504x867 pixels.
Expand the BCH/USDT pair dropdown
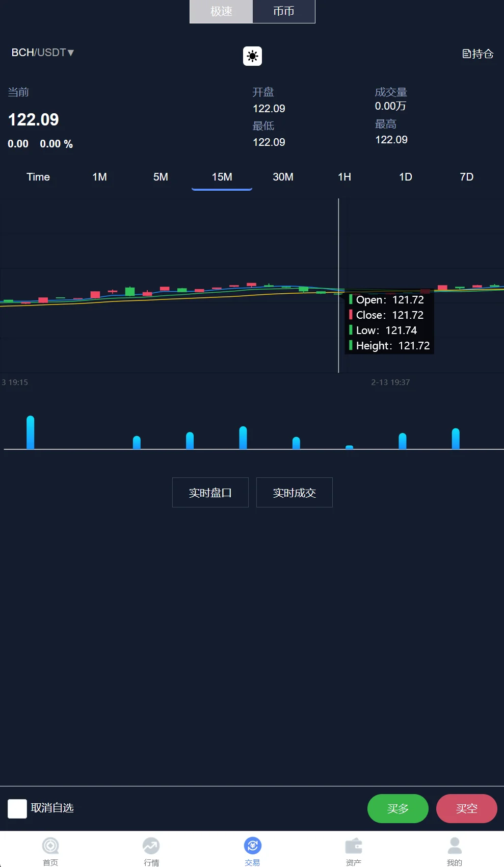pos(43,53)
